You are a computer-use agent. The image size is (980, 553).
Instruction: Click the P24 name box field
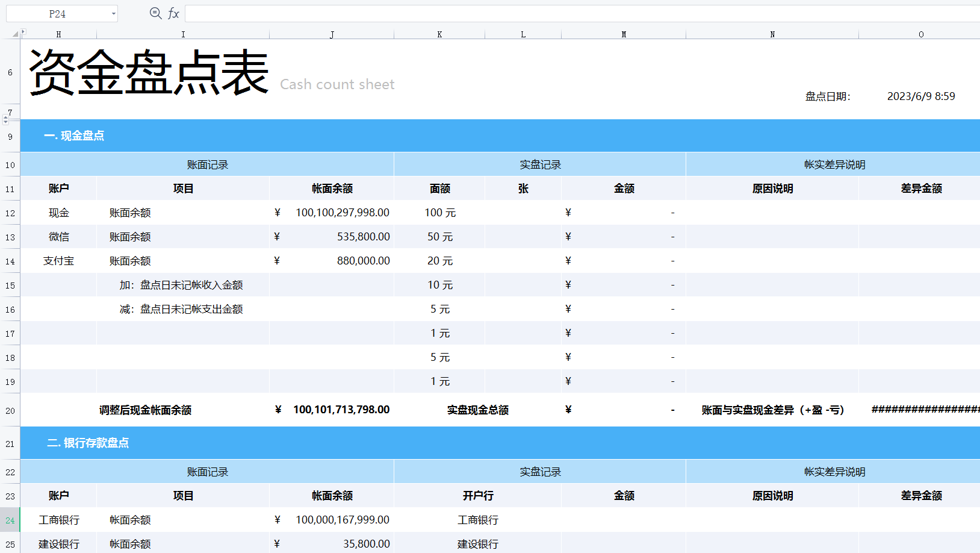pos(57,14)
